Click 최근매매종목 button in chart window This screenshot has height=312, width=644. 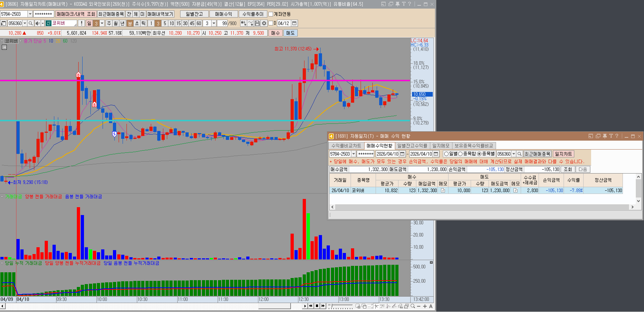[x=111, y=14]
